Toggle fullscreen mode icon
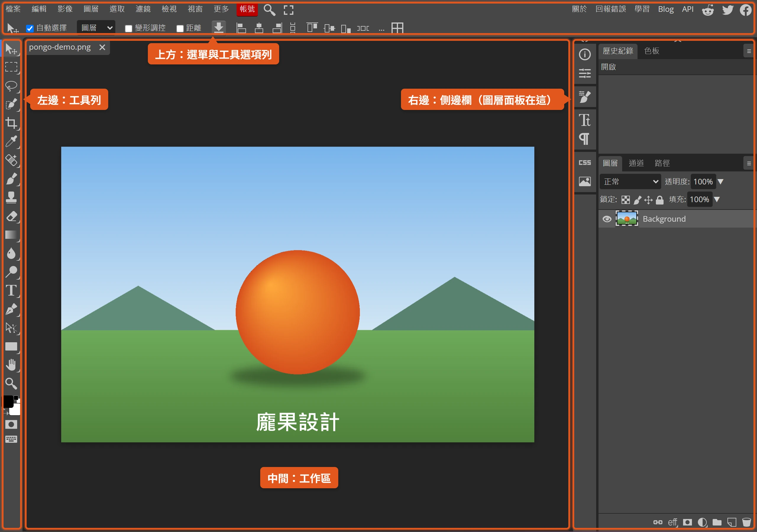The image size is (757, 532). [289, 10]
